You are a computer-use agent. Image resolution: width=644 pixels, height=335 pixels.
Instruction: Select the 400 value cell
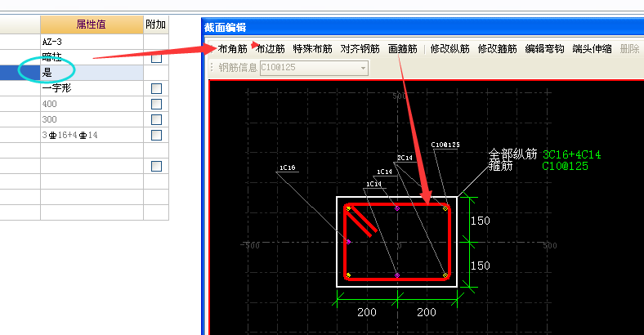(92, 104)
